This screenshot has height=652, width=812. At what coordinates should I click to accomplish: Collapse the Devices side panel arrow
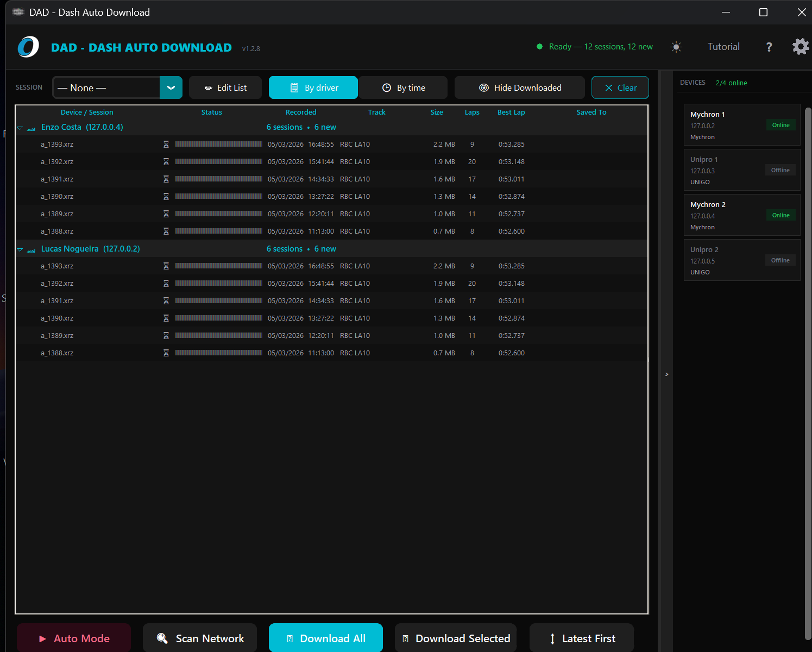click(x=666, y=374)
